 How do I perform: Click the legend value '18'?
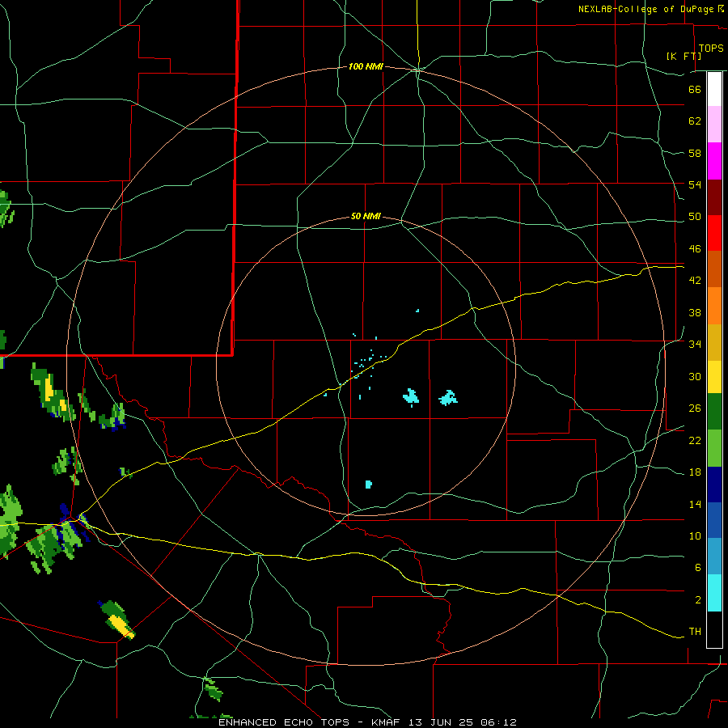pos(695,472)
